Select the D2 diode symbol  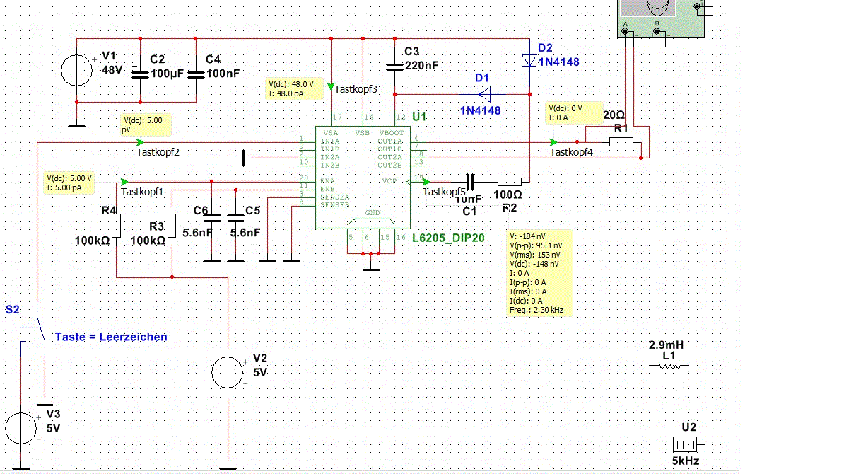coord(529,61)
